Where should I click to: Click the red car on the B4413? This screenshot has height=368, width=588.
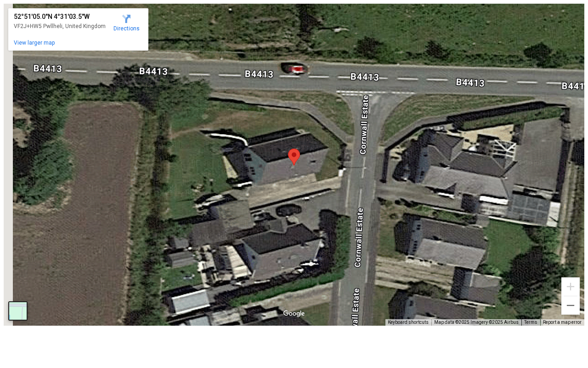point(294,69)
